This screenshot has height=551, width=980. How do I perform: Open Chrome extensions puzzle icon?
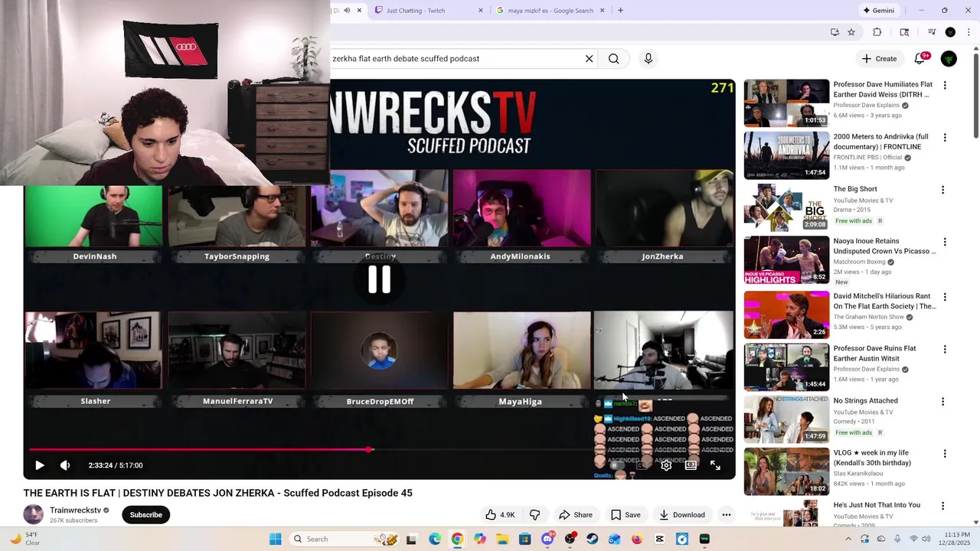877,32
